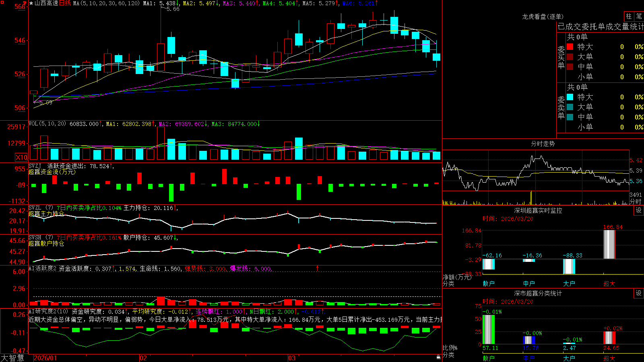Click the red up-arrow marker in AI活跃度 panel
644x362 pixels.
[x=317, y=268]
